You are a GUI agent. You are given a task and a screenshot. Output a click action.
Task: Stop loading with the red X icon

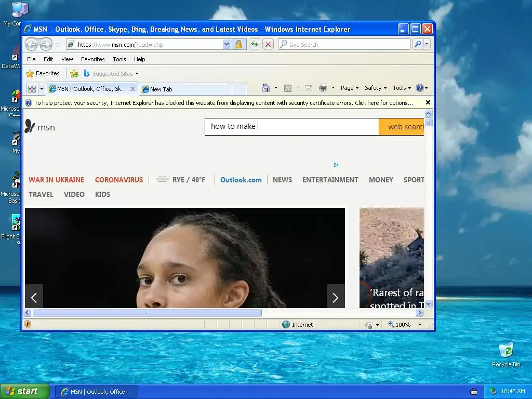[268, 45]
